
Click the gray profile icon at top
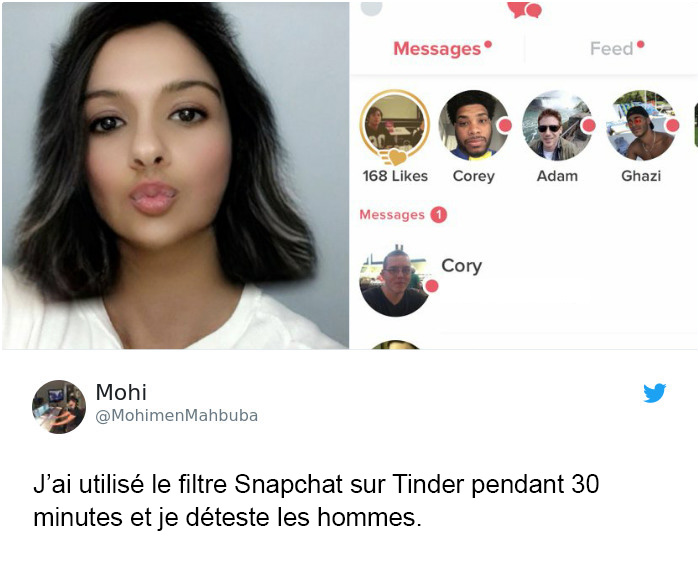click(x=371, y=8)
